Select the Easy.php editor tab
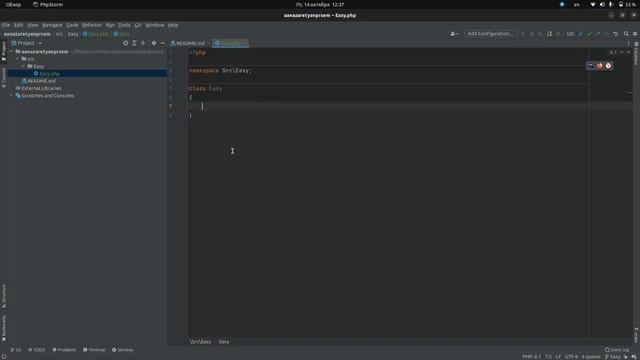Image resolution: width=640 pixels, height=360 pixels. pos(231,43)
